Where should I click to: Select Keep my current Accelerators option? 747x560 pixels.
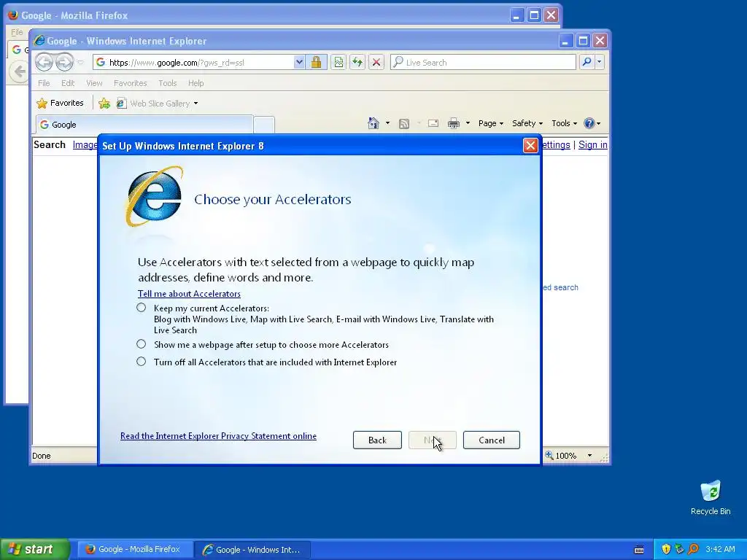(141, 308)
